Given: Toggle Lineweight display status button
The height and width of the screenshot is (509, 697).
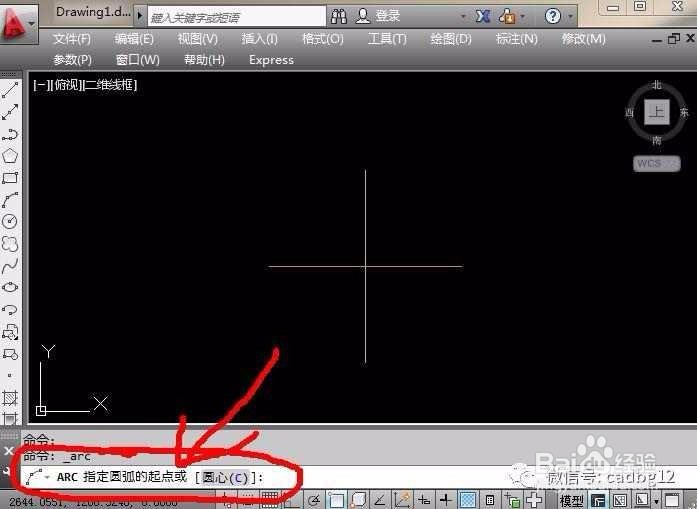Looking at the screenshot, I should click(x=446, y=501).
